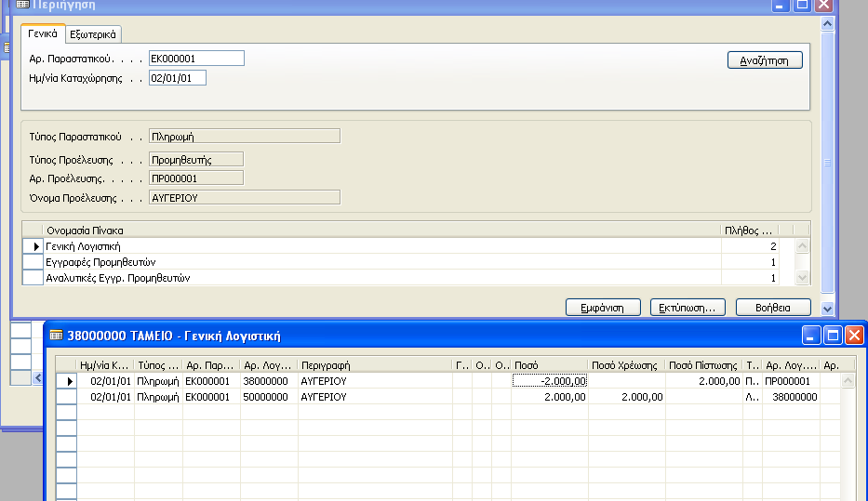Click Περιήγηση window vertical scrollbar thumb
The width and height of the screenshot is (868, 501).
[828, 162]
